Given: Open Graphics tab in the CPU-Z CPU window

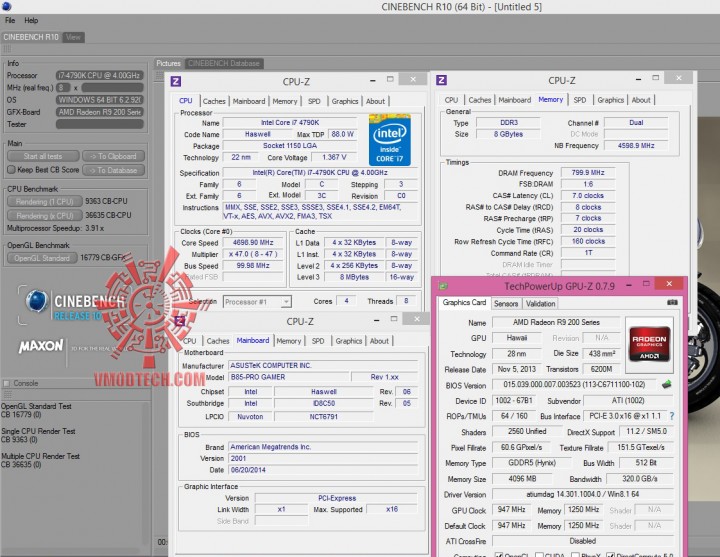Looking at the screenshot, I should tap(345, 101).
